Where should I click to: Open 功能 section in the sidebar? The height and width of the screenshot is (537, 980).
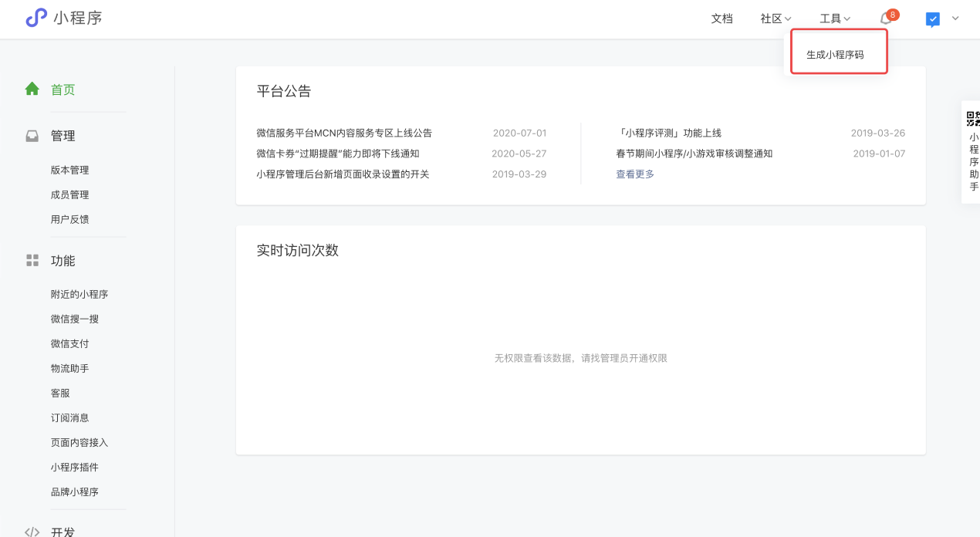(x=63, y=261)
